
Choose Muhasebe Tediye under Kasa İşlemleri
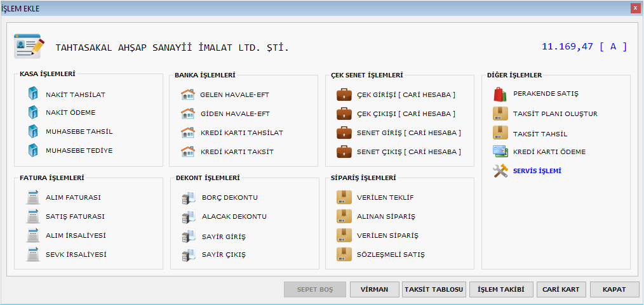click(x=79, y=150)
